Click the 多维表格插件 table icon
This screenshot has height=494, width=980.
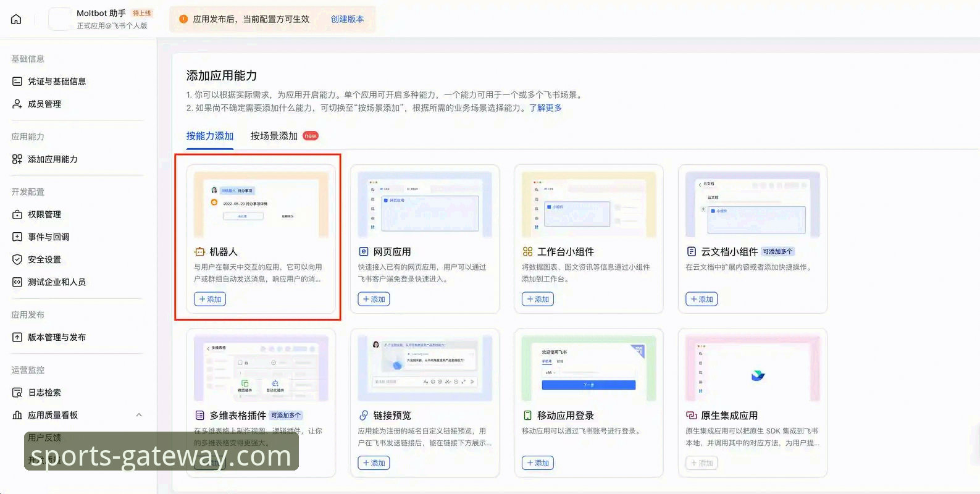199,416
